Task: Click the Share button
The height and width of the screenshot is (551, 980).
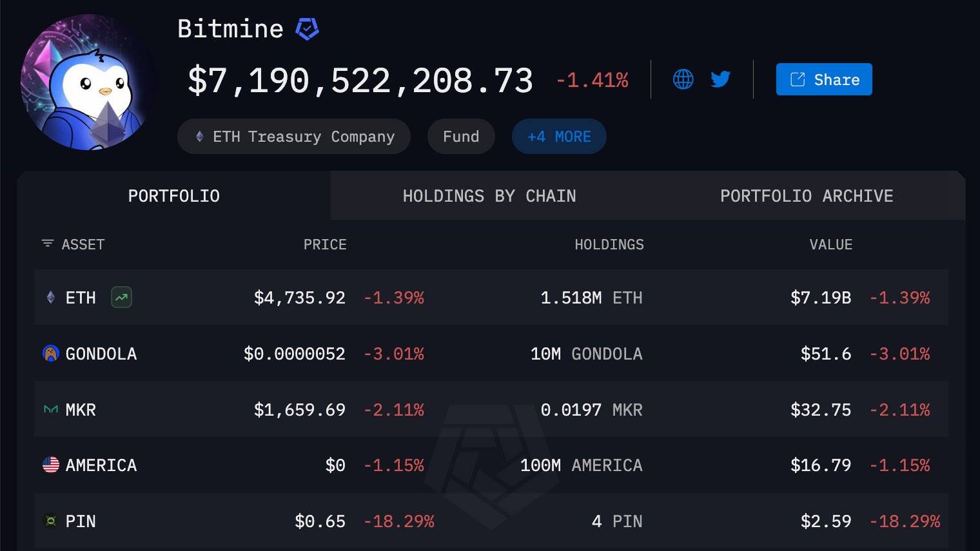Action: click(823, 79)
